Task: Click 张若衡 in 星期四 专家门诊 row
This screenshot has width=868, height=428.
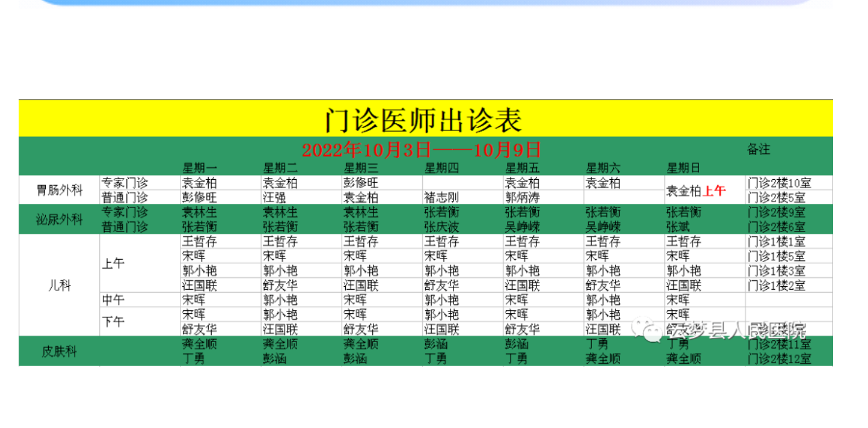Action: (442, 212)
